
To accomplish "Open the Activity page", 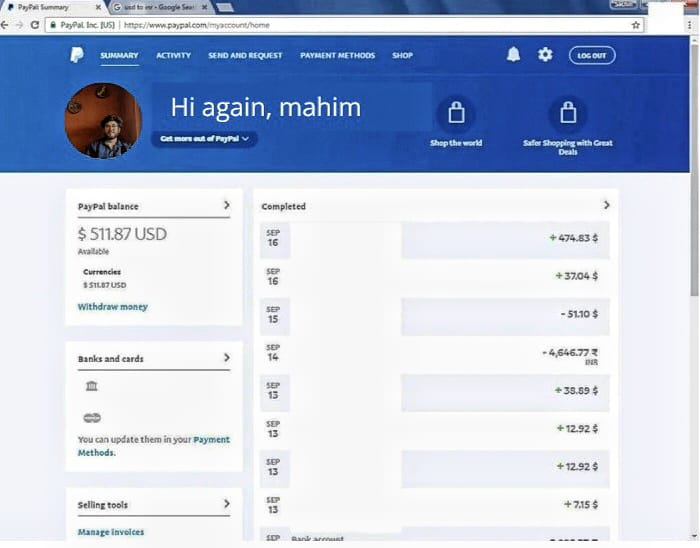I will 174,55.
